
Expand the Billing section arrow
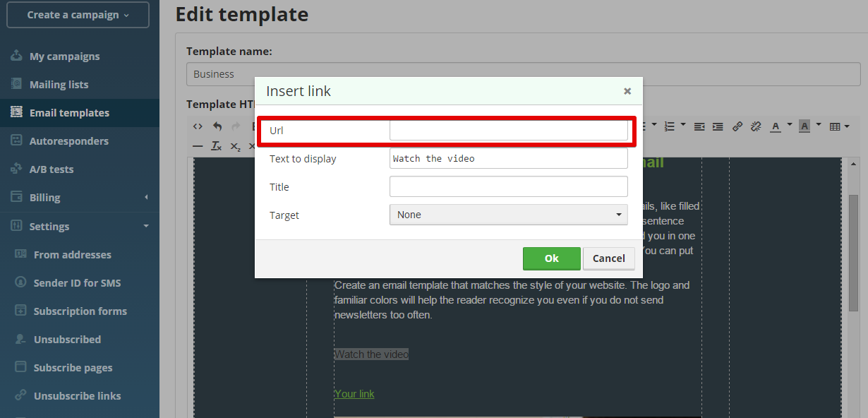click(146, 197)
